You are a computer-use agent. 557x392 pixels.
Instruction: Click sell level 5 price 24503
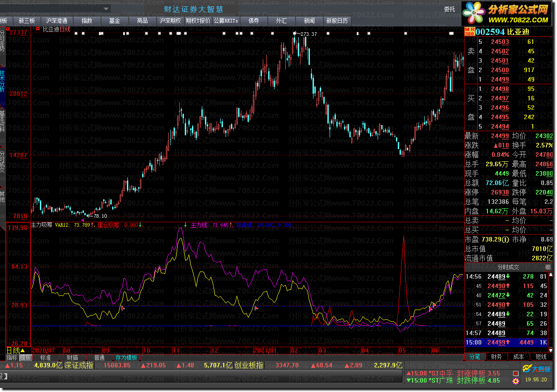tap(500, 42)
